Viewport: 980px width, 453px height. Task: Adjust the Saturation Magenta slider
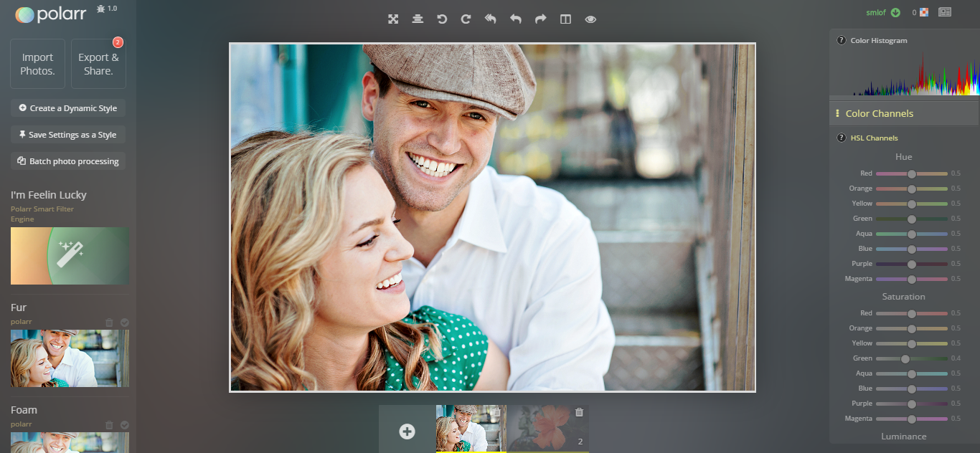pos(912,419)
